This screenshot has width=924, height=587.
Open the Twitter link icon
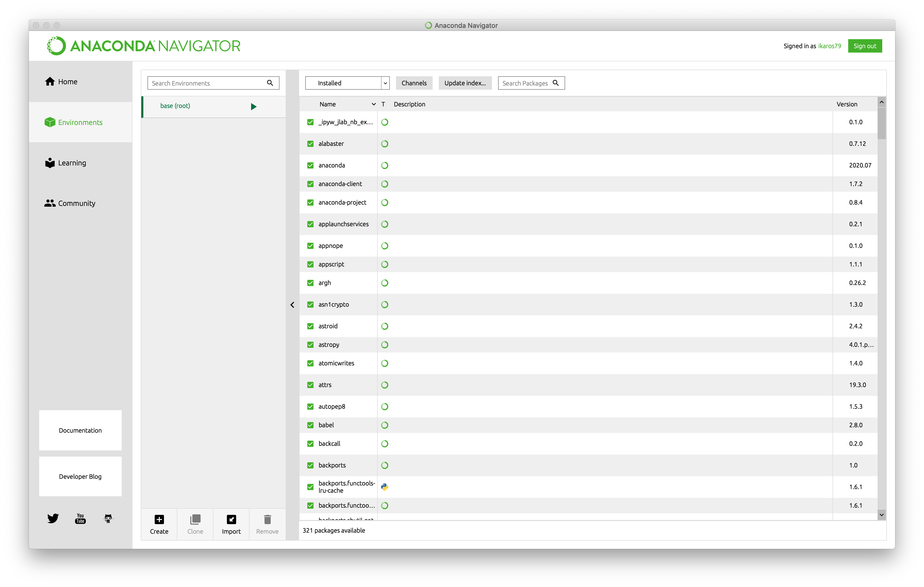click(53, 518)
